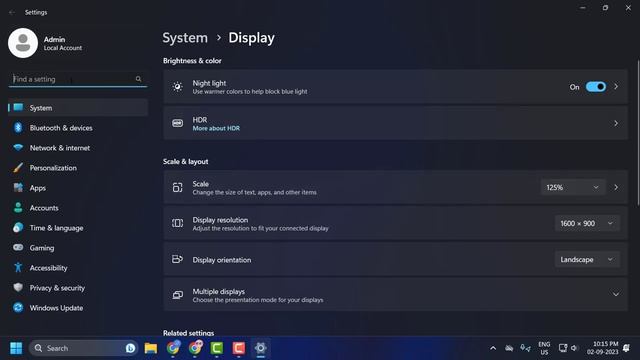Image resolution: width=640 pixels, height=360 pixels.
Task: Open Apps settings
Action: [78, 188]
